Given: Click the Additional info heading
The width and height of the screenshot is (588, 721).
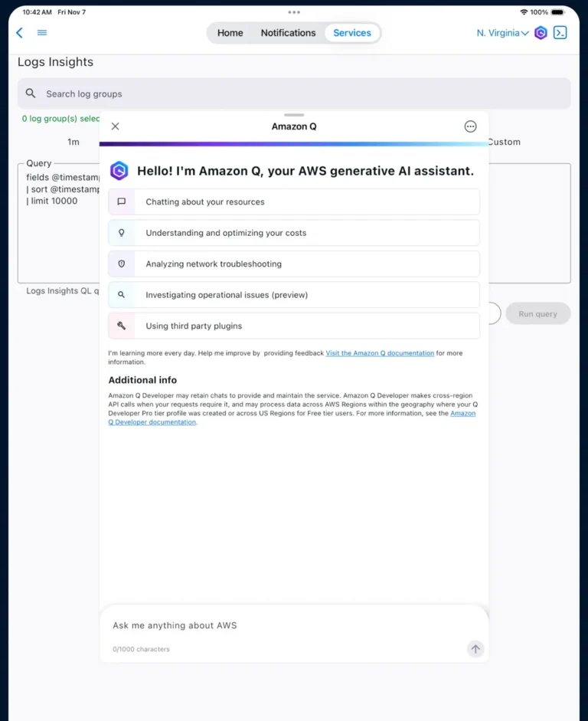Looking at the screenshot, I should (142, 380).
